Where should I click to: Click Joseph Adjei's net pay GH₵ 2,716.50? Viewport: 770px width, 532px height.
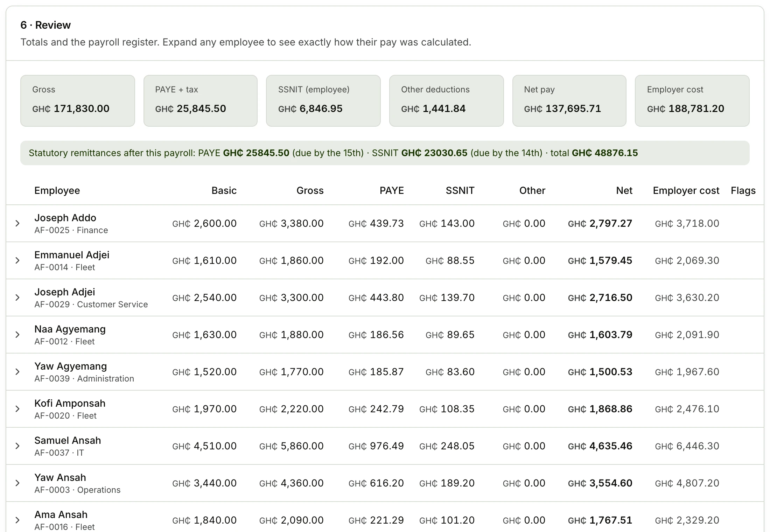click(x=600, y=297)
